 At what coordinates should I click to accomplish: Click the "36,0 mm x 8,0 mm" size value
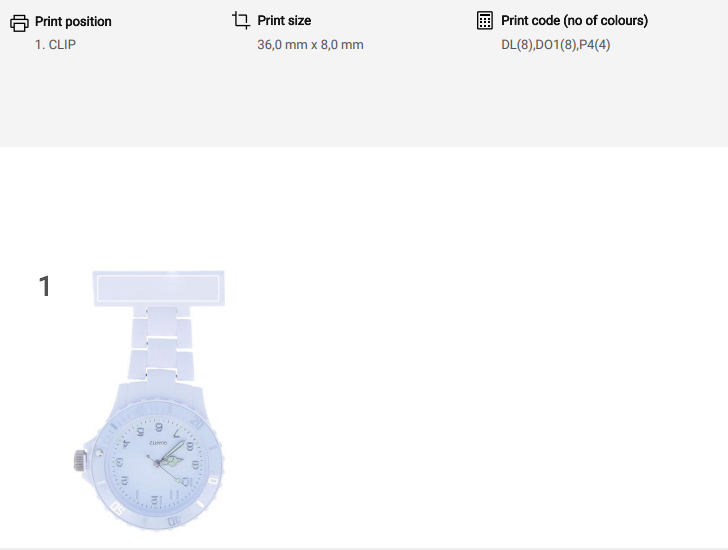[310, 45]
